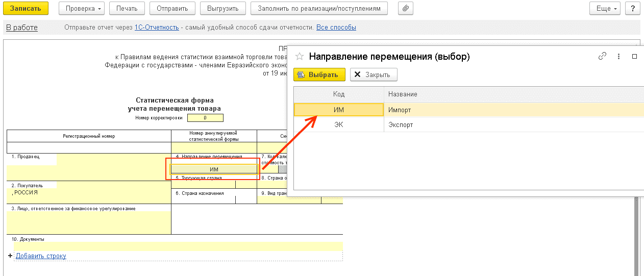The height and width of the screenshot is (276, 644).
Task: Click the Номер корректировки input field
Action: [205, 118]
